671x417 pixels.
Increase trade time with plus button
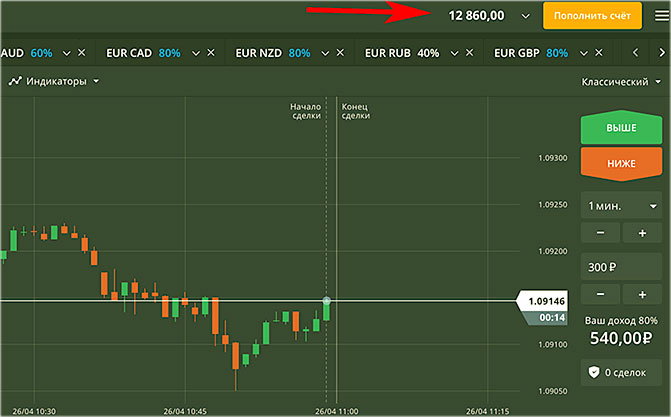click(x=641, y=233)
